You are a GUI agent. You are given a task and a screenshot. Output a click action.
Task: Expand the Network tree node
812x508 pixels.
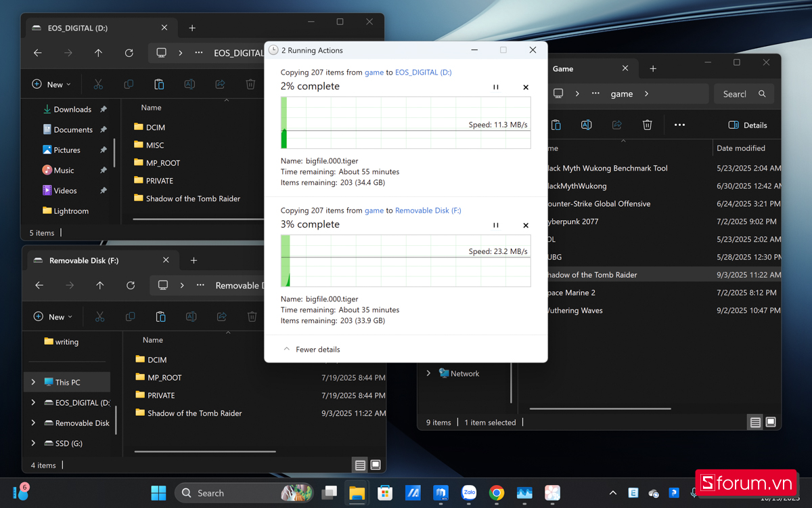[428, 373]
